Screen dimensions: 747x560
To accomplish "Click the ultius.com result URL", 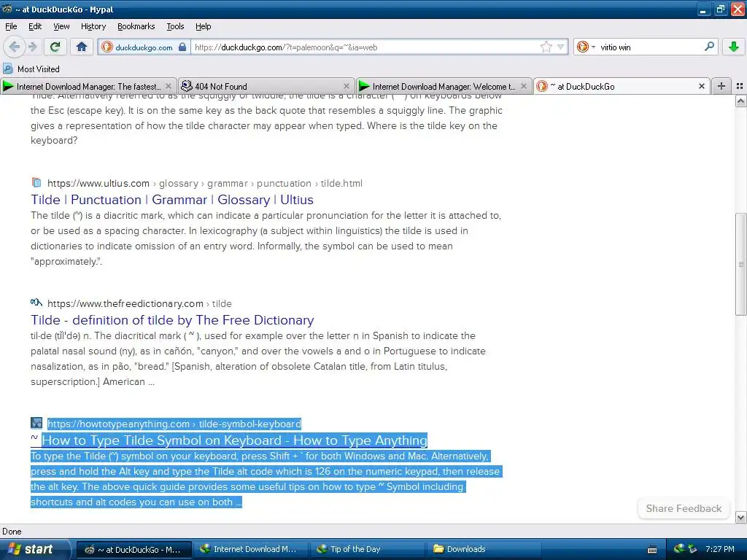I will point(205,183).
